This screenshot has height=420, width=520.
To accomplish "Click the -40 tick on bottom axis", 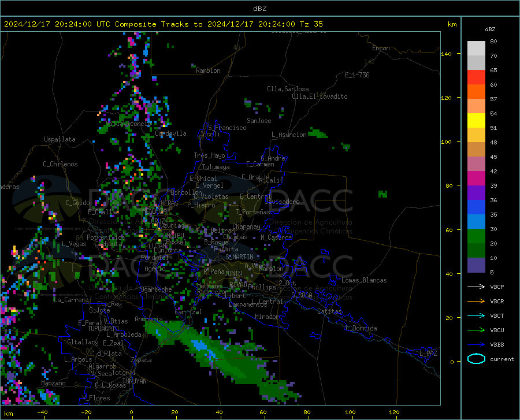I will tap(42, 412).
